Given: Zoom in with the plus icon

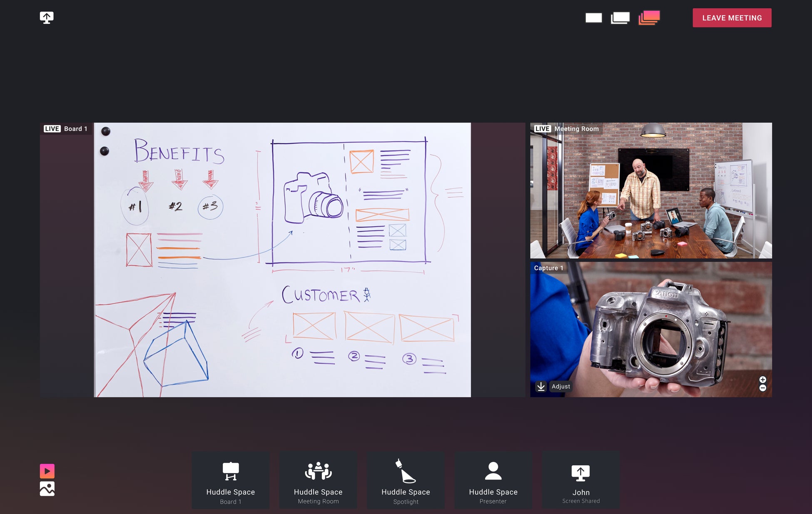Looking at the screenshot, I should [x=762, y=379].
